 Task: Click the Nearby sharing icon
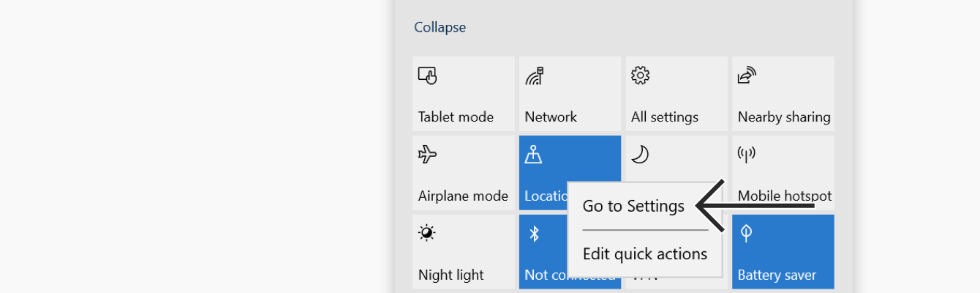(x=747, y=75)
